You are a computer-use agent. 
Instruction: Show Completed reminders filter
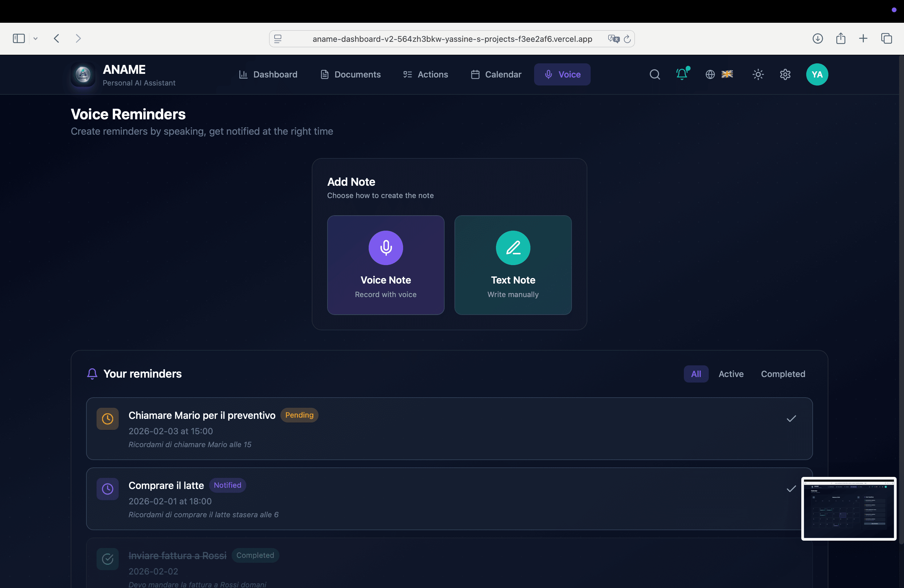click(783, 374)
